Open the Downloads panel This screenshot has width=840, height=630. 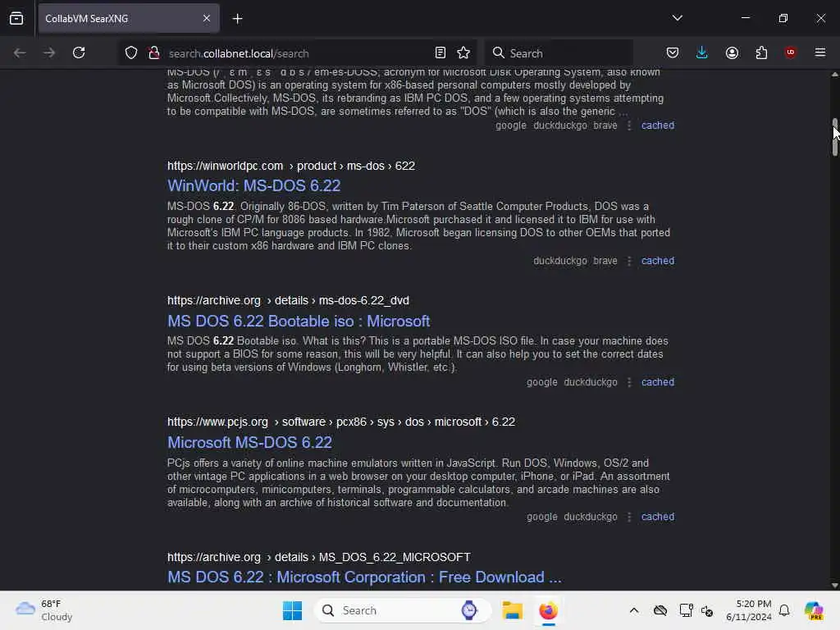point(702,53)
